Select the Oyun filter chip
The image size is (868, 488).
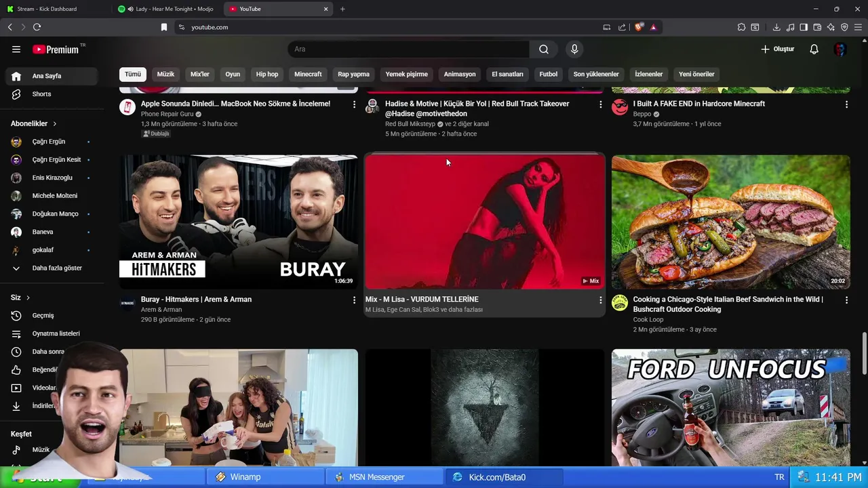click(233, 75)
